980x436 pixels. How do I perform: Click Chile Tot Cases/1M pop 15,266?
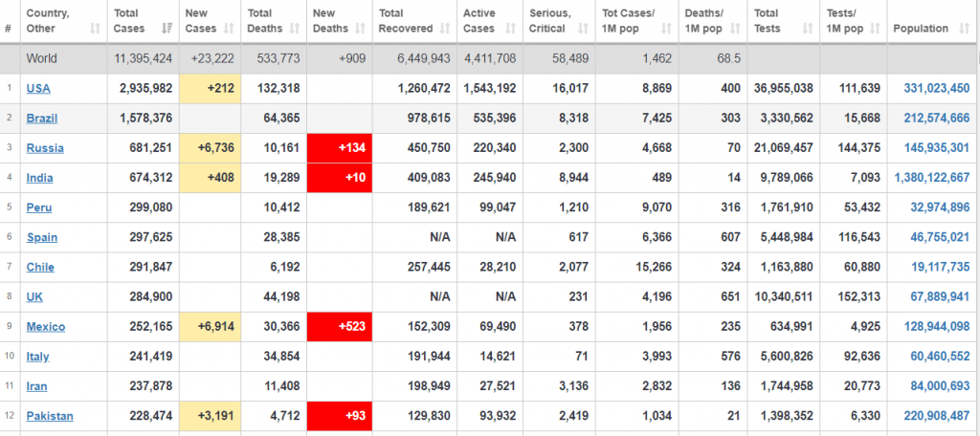[x=654, y=268]
